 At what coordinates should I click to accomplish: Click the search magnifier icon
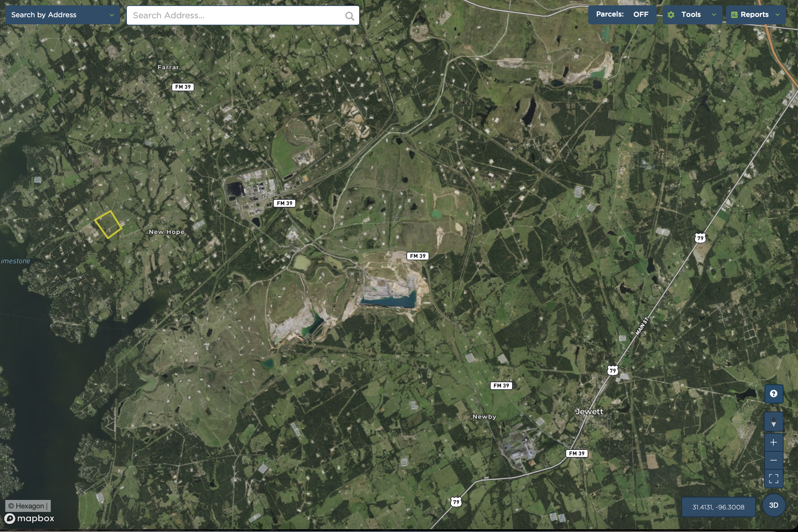tap(350, 16)
